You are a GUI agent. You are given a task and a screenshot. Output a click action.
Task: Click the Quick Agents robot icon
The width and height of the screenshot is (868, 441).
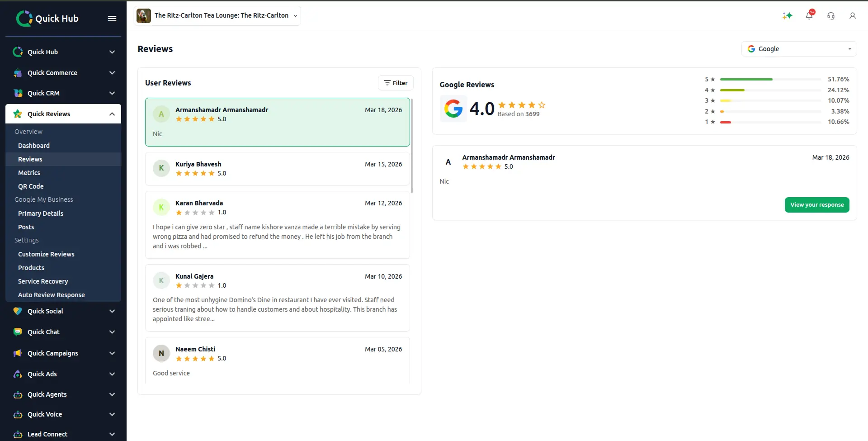18,394
